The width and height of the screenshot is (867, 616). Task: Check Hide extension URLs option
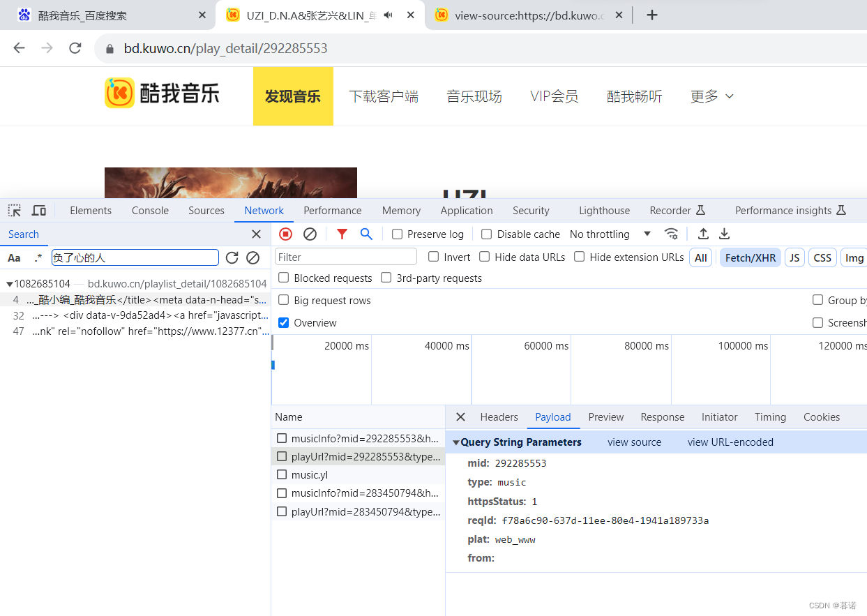point(579,257)
